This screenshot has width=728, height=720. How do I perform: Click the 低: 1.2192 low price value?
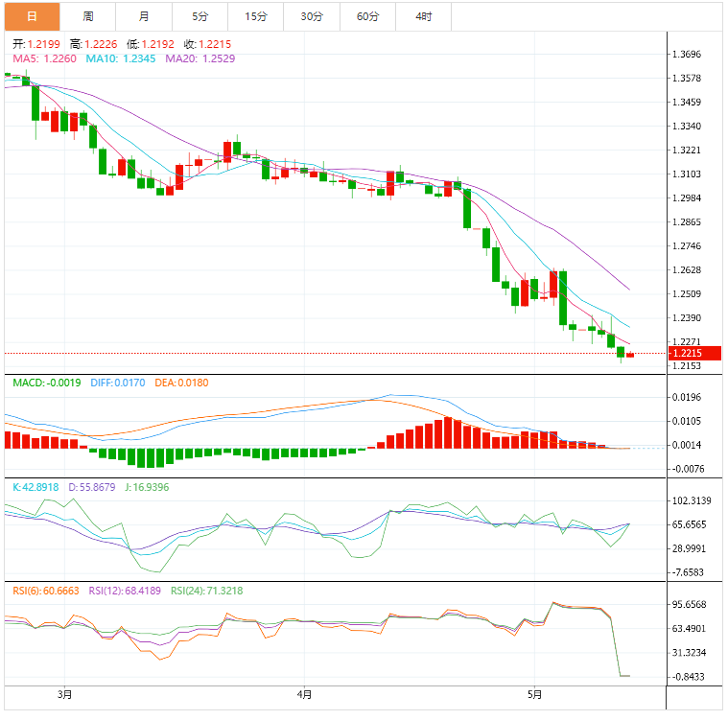pos(150,44)
